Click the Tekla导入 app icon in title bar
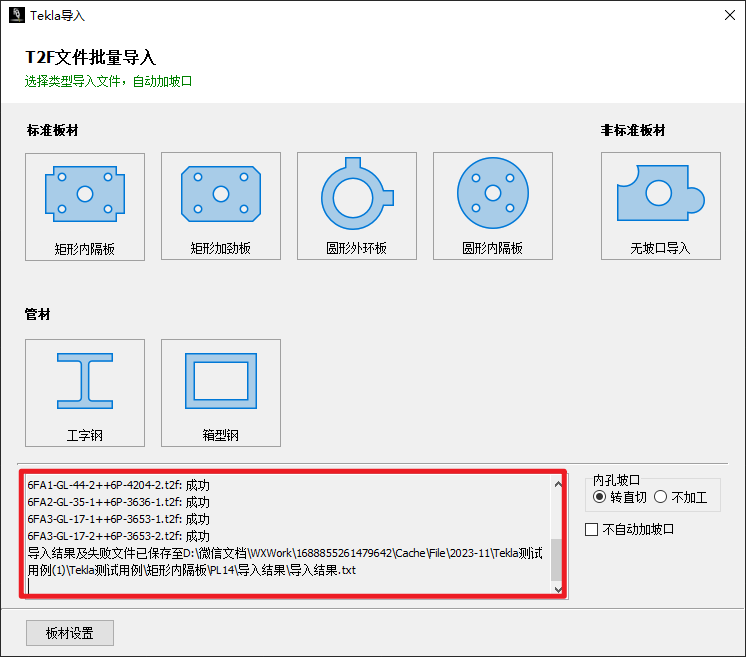Viewport: 746px width, 657px height. pyautogui.click(x=17, y=15)
